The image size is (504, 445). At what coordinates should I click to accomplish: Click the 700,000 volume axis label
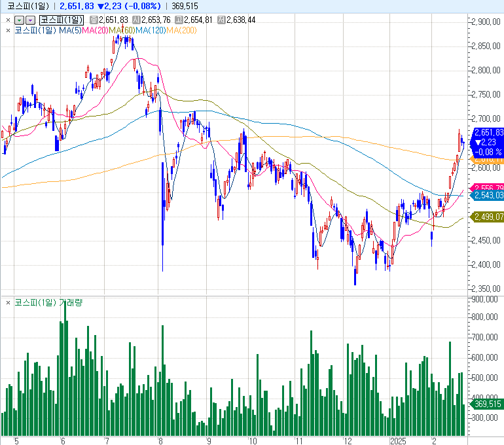pos(485,337)
